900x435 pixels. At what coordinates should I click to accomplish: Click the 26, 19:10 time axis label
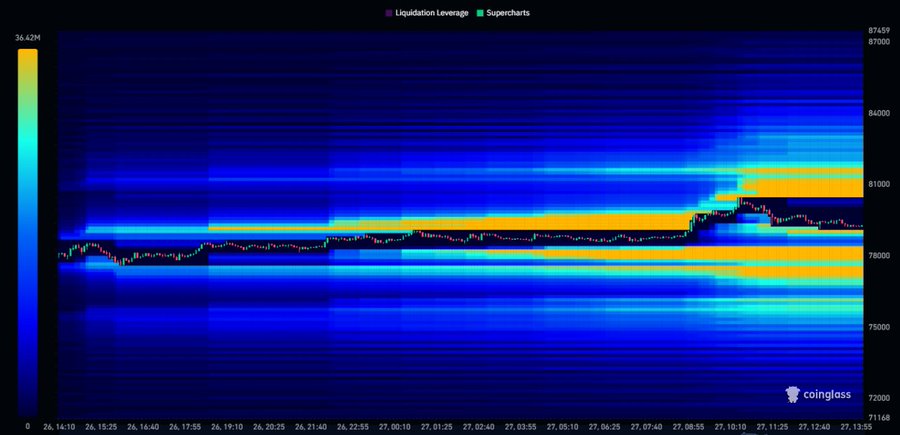pyautogui.click(x=227, y=427)
